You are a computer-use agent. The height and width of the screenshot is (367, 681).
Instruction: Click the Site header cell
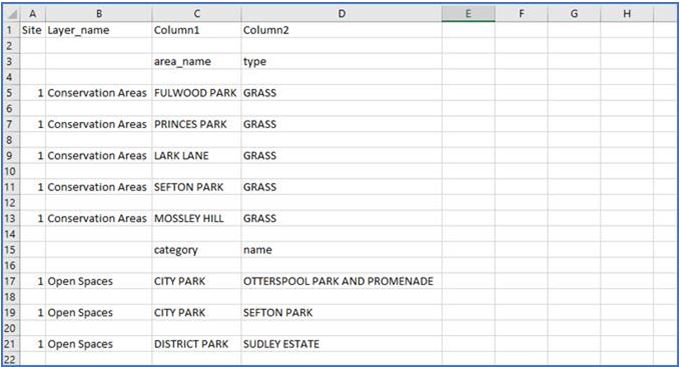point(33,30)
